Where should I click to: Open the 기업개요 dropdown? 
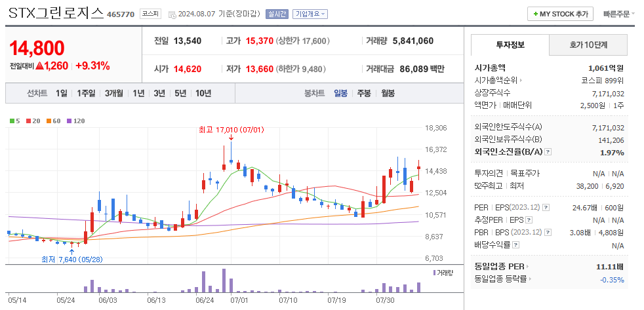[x=310, y=14]
